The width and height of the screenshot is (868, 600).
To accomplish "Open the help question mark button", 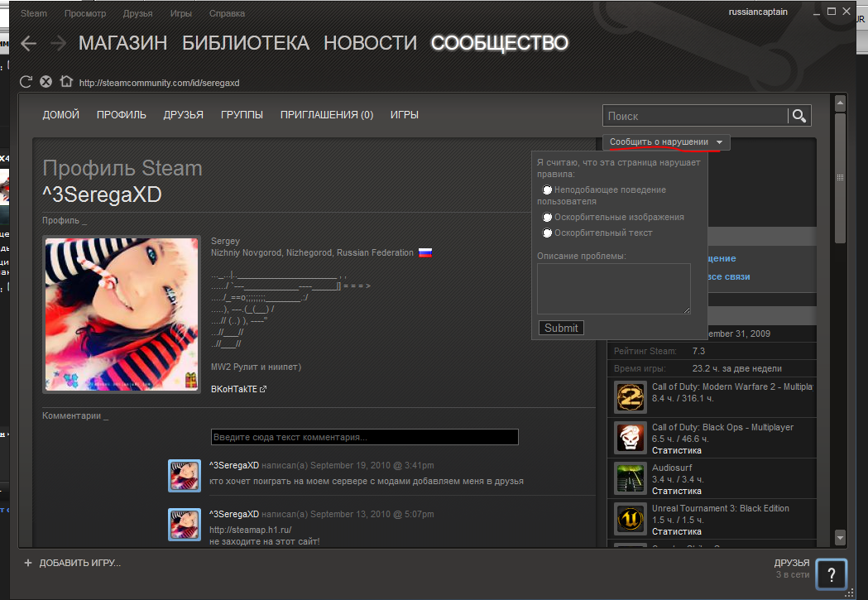I will 831,574.
